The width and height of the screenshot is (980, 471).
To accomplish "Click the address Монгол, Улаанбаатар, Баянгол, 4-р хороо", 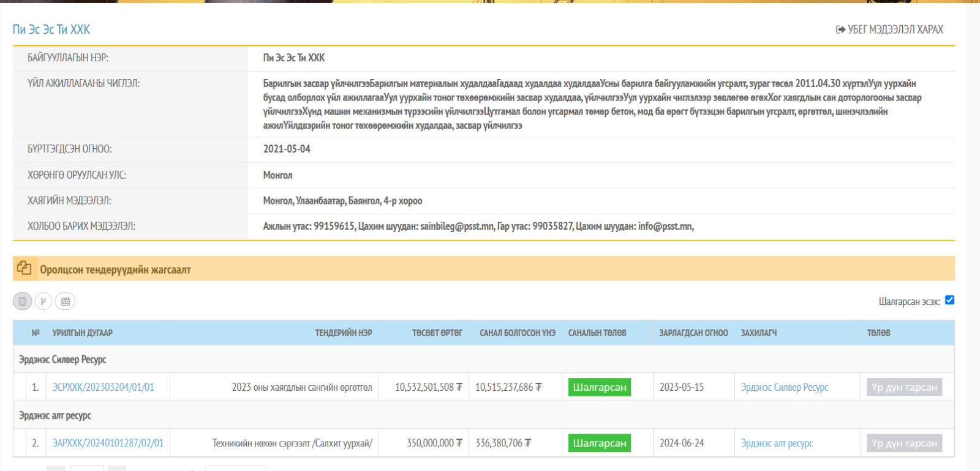I will click(x=342, y=201).
